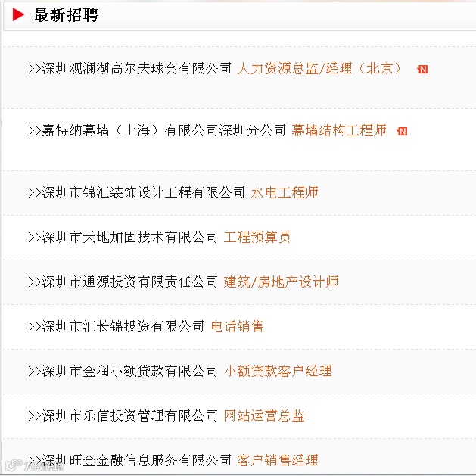Open the 网站运营总监 job posting
The height and width of the screenshot is (476, 476).
click(264, 415)
